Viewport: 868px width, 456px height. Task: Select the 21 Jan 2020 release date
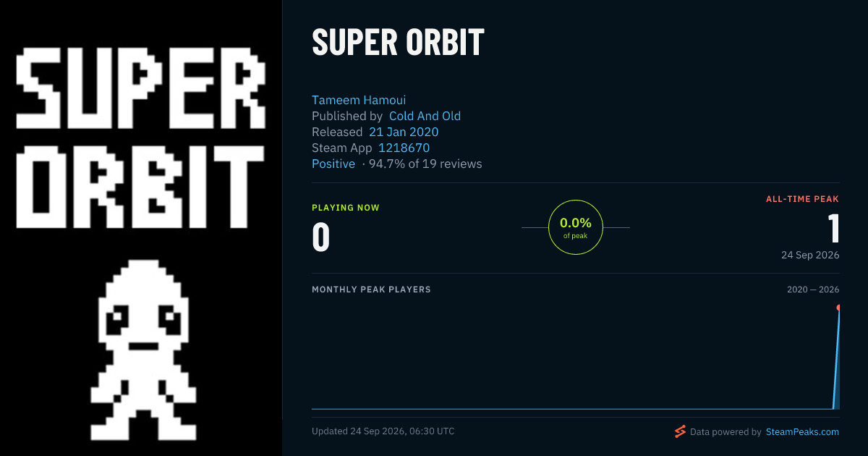(404, 132)
